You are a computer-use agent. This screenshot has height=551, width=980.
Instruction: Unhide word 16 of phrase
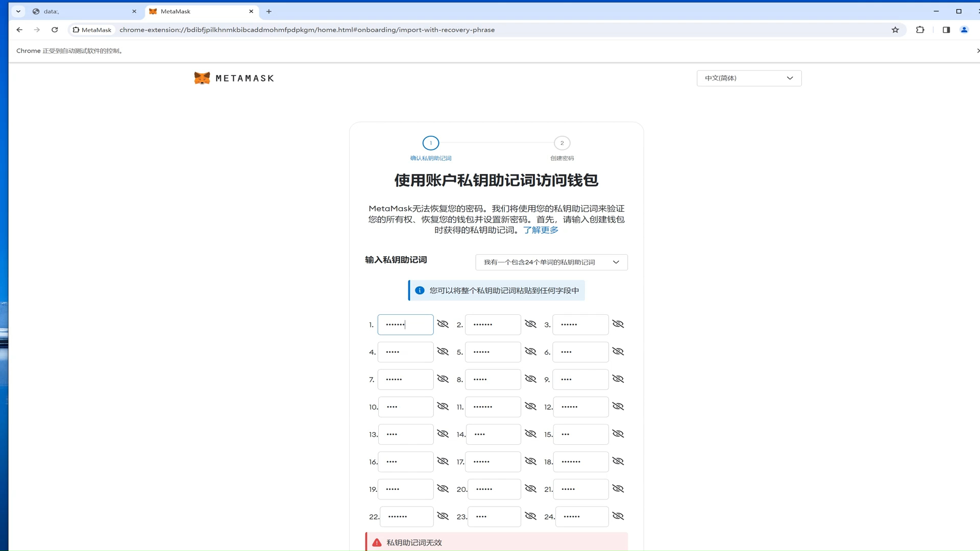[x=443, y=461]
